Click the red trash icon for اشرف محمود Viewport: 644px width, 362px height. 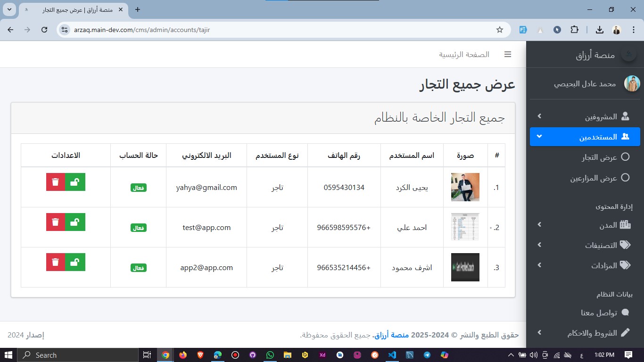coord(56,262)
